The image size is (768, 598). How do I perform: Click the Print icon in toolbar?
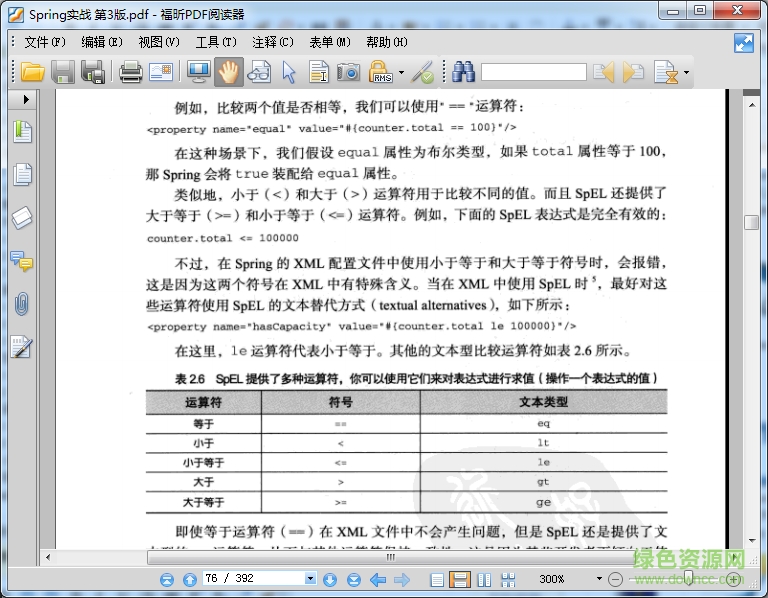click(x=130, y=72)
